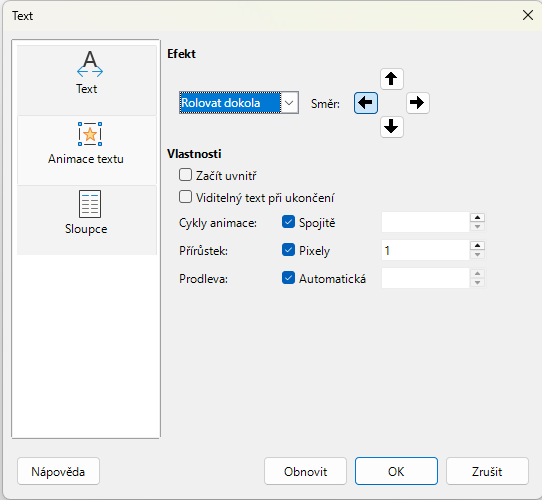Screen dimensions: 542x500
Task: Increase the Přírůstek value with up stepper
Action: coord(477,246)
